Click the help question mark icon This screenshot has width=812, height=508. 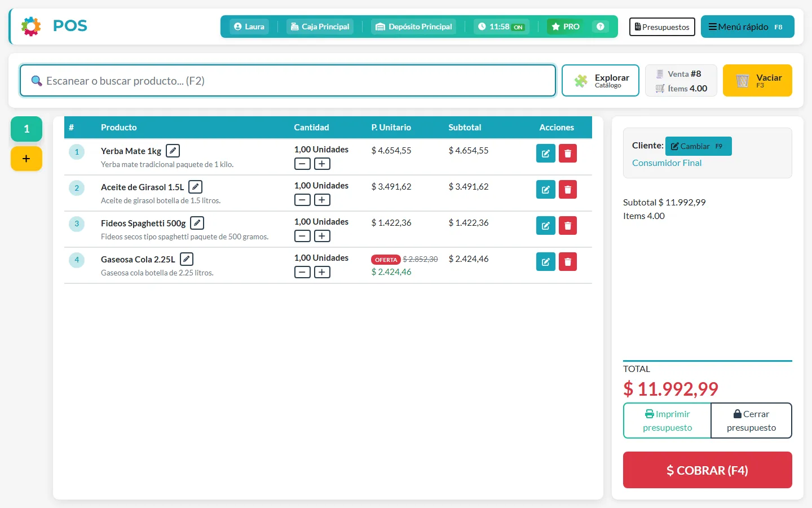601,27
